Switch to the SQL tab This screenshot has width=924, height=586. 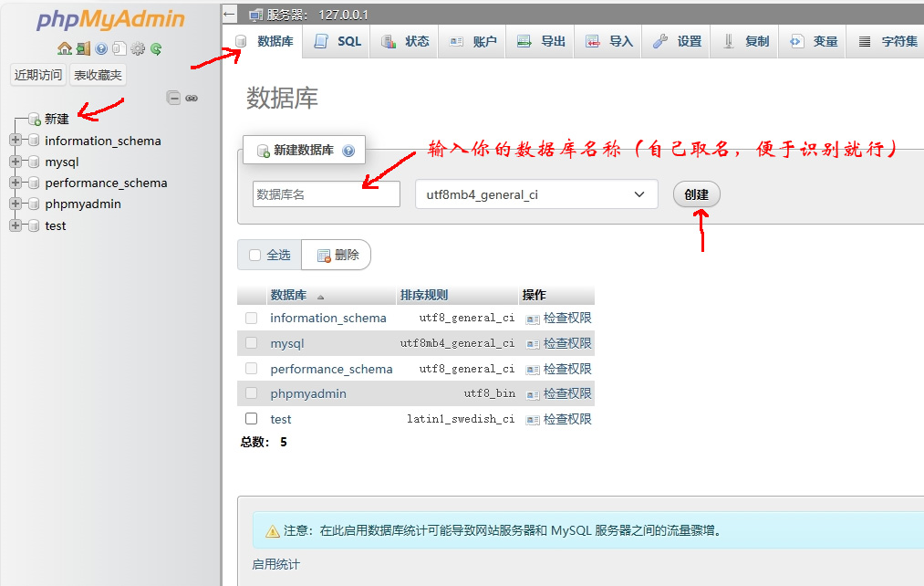pyautogui.click(x=337, y=41)
